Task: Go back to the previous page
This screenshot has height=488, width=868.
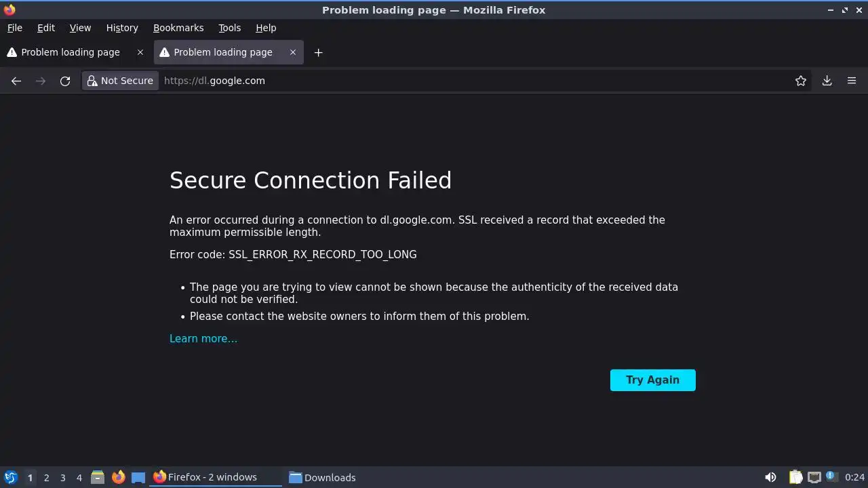Action: click(x=16, y=81)
